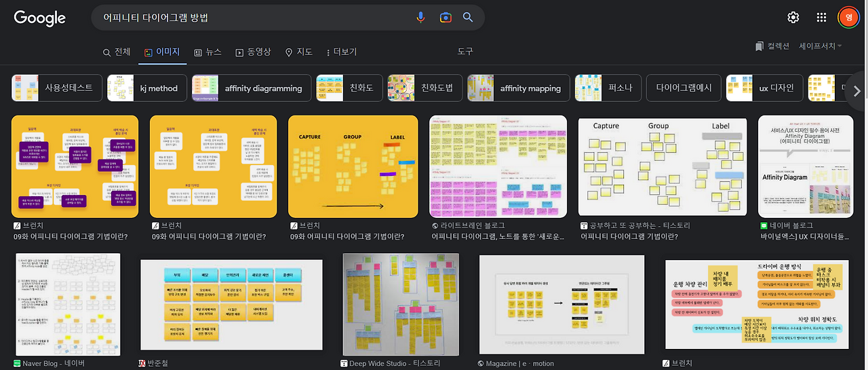
Task: Submit search with magnifier icon
Action: 468,18
